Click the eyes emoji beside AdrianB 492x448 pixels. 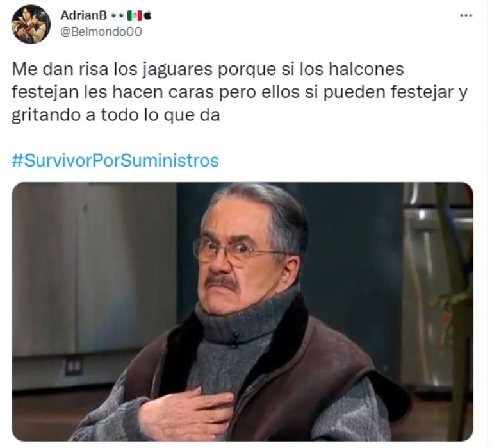tap(117, 15)
